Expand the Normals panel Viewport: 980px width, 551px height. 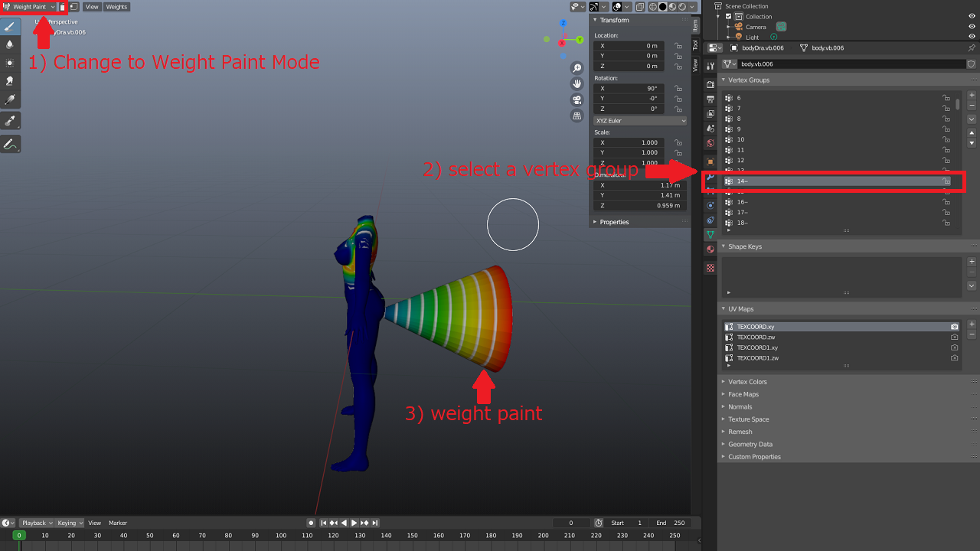pyautogui.click(x=740, y=406)
